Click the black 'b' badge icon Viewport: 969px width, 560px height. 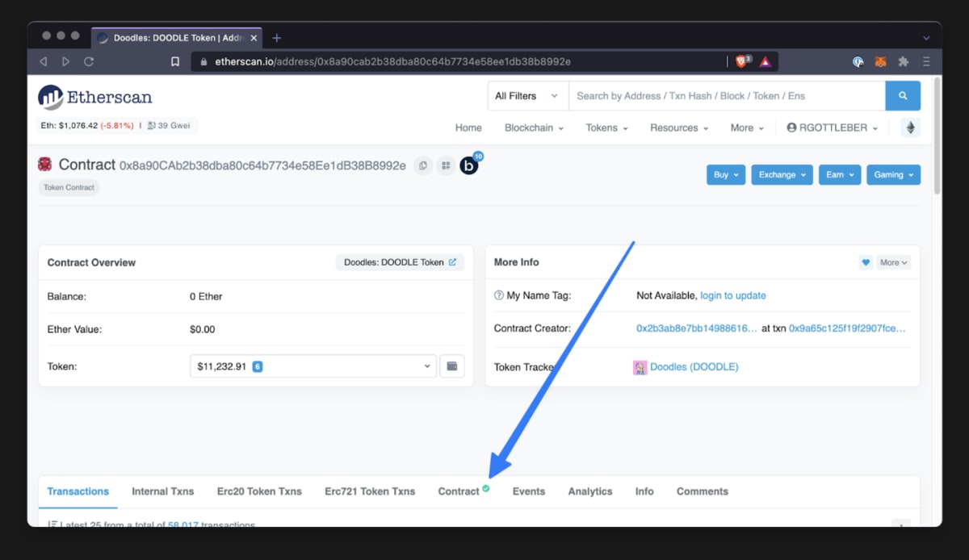click(x=469, y=165)
